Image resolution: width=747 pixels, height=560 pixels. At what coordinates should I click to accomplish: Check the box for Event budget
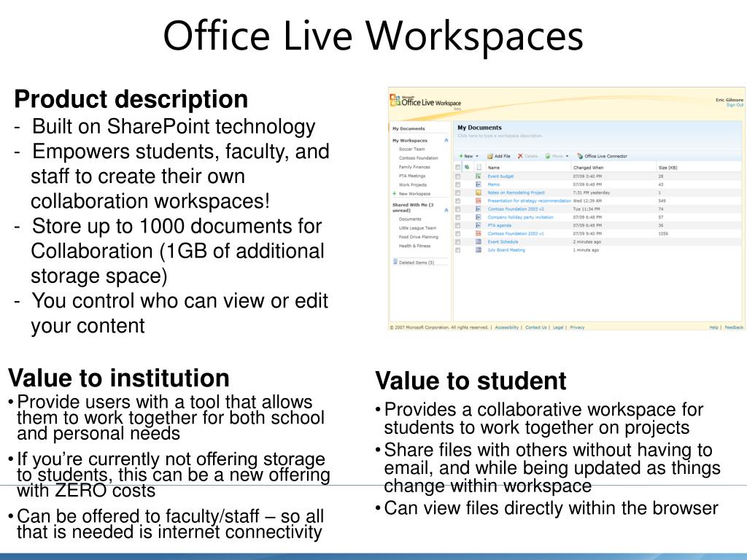click(458, 176)
